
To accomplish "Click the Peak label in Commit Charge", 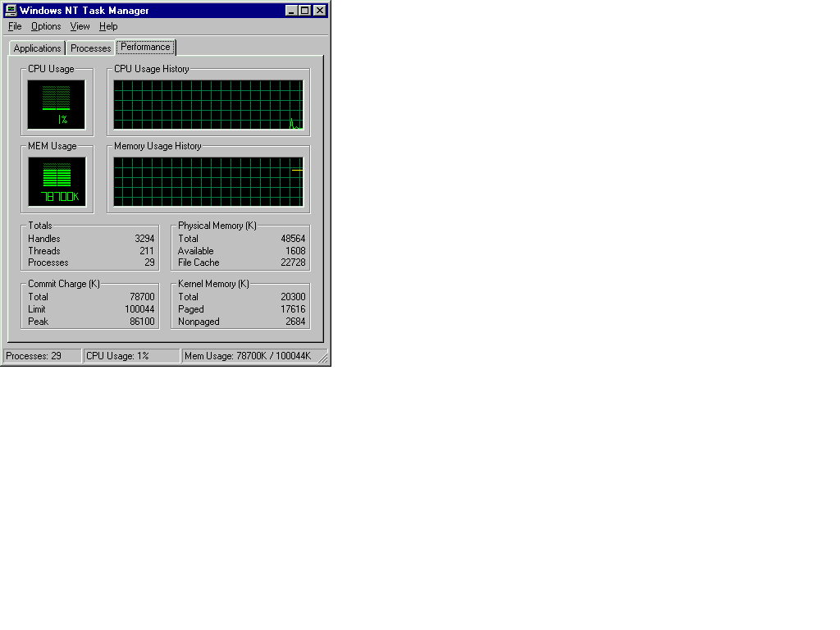I will click(38, 322).
